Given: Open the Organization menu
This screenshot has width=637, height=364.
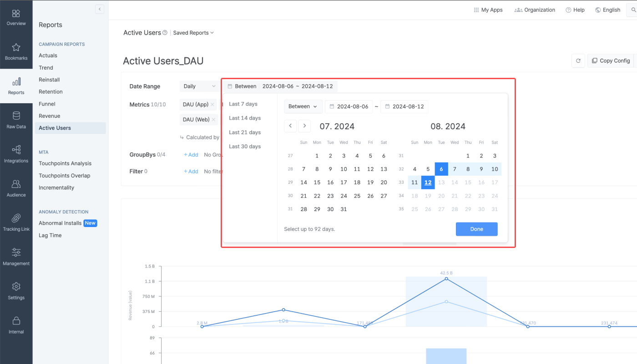Looking at the screenshot, I should (535, 10).
